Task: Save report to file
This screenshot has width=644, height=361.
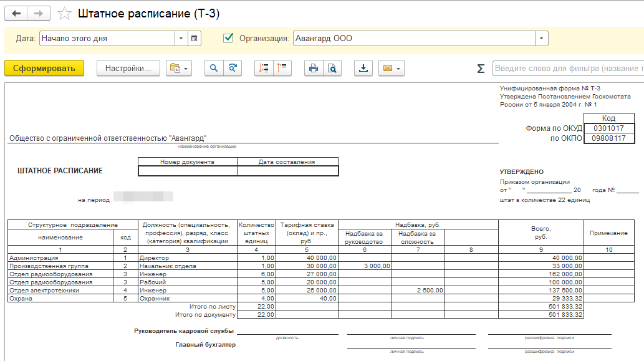Action: tap(363, 69)
